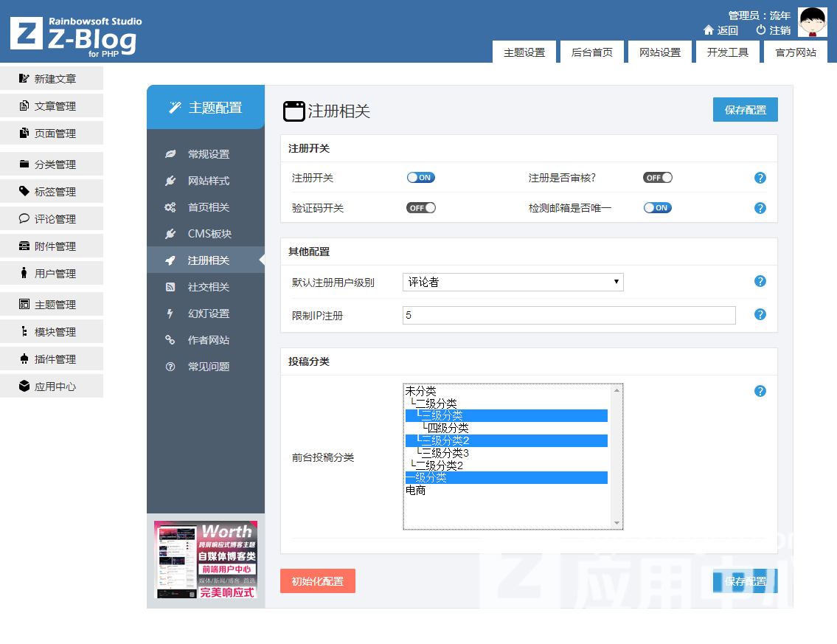Click the admin avatar picture

[x=813, y=23]
